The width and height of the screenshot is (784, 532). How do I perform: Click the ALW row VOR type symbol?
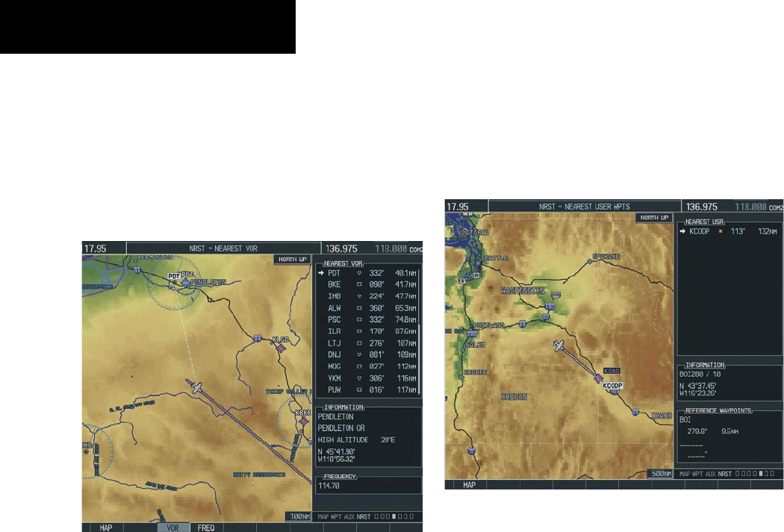[x=359, y=308]
